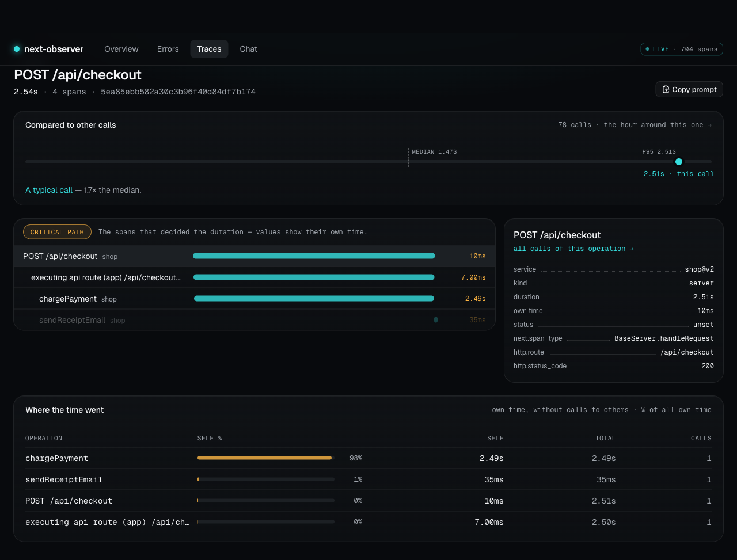
Task: Select the Traces tab
Action: click(209, 49)
